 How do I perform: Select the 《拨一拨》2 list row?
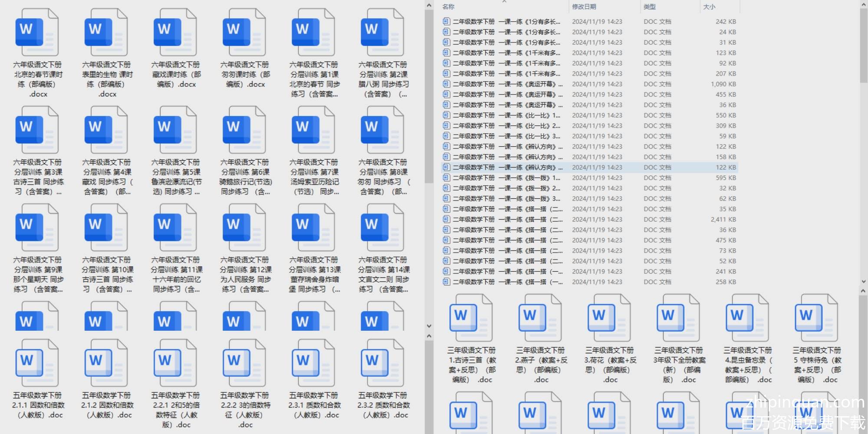[x=589, y=188]
